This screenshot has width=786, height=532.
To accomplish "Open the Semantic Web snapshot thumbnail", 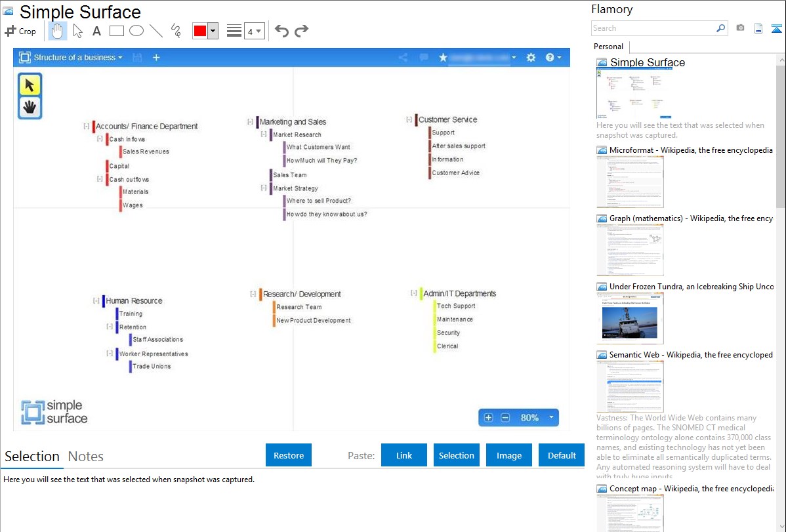I will (x=630, y=386).
